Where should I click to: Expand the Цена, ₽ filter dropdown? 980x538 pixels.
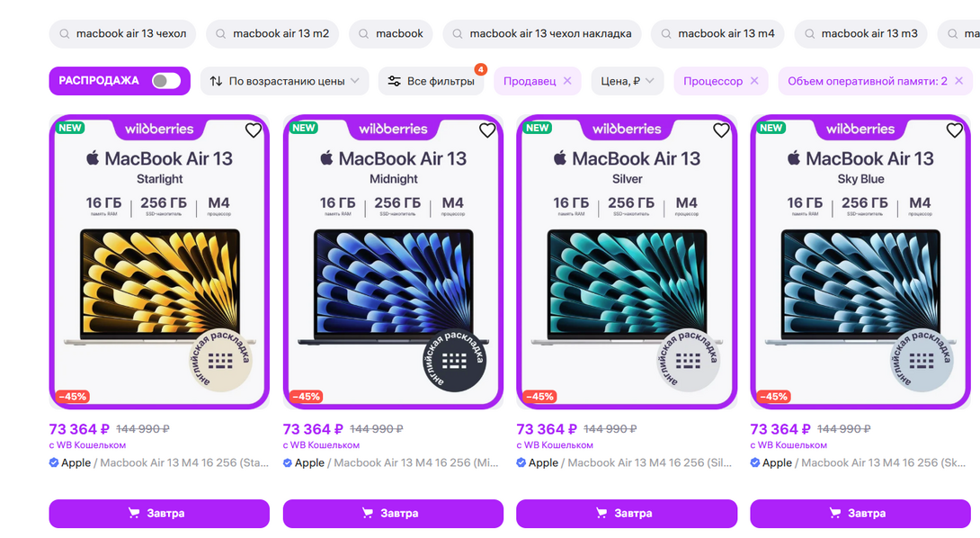pyautogui.click(x=628, y=81)
